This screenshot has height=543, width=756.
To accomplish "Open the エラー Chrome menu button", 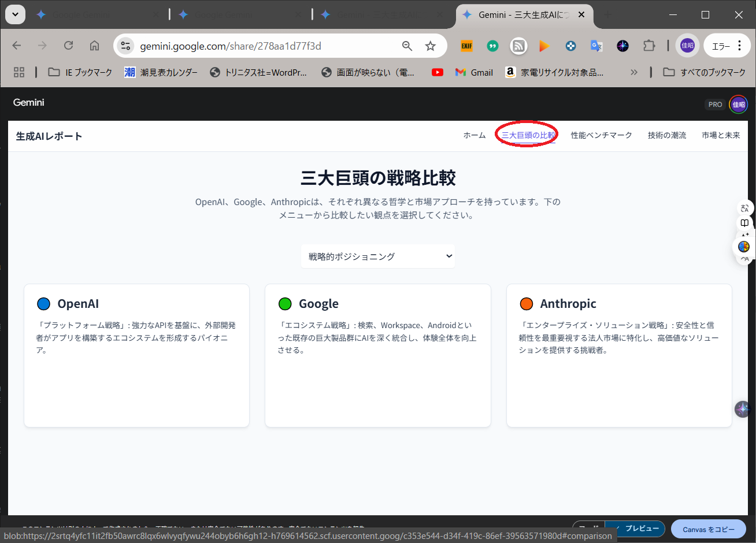I will point(727,46).
